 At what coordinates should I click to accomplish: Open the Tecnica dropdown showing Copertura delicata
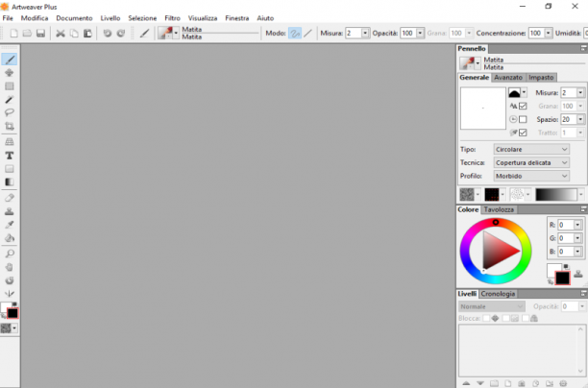(x=531, y=162)
